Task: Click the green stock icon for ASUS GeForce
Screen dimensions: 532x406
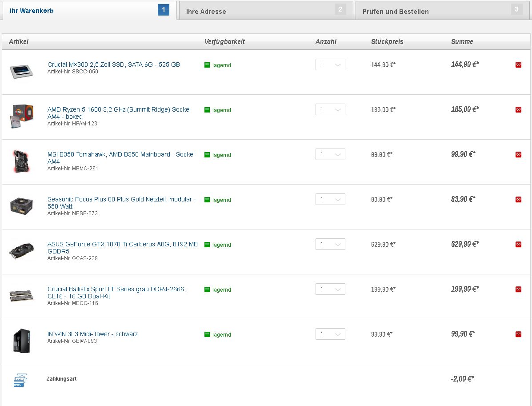Action: 207,245
